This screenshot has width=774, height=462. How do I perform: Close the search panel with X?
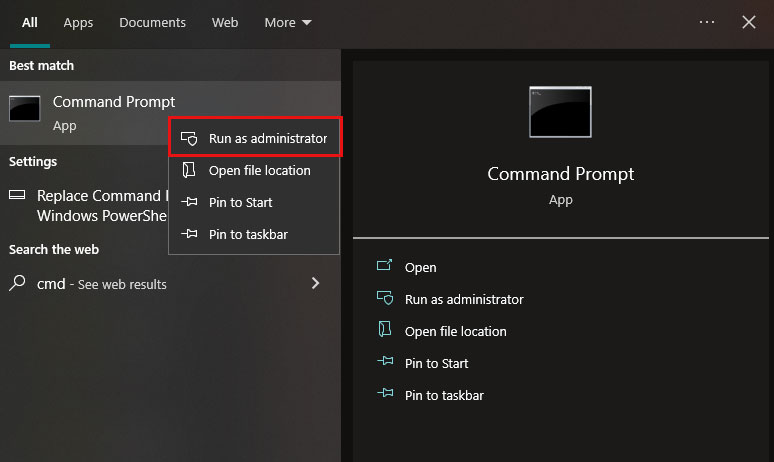tap(749, 22)
